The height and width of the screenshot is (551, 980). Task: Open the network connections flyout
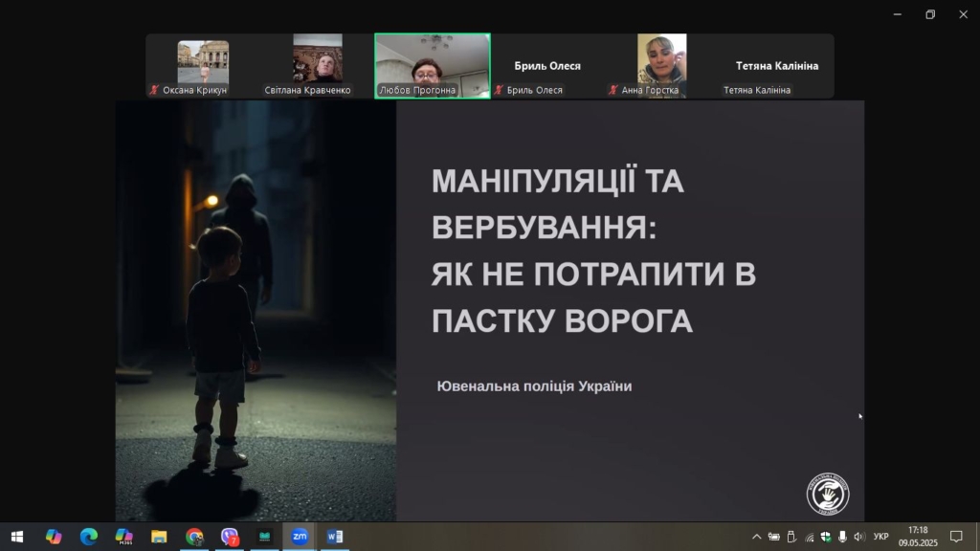coord(809,537)
